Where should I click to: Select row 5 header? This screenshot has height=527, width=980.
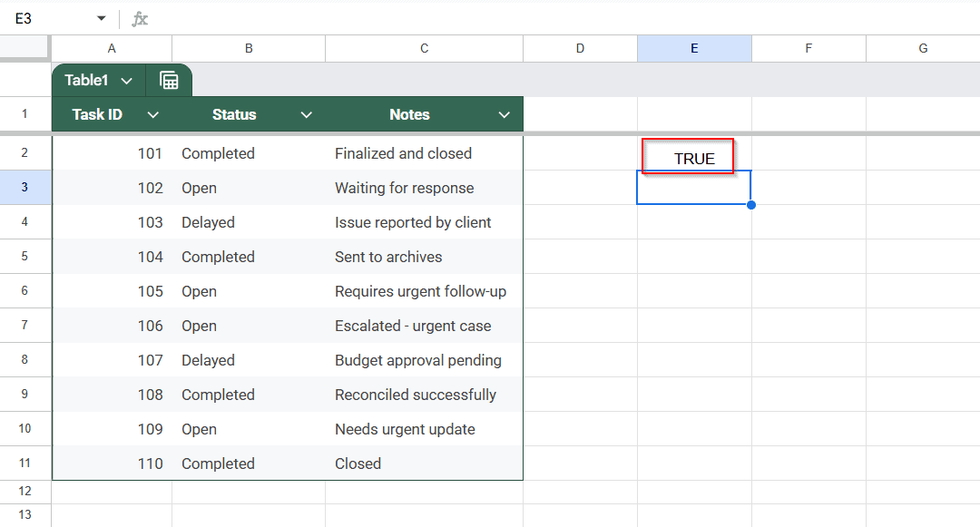pyautogui.click(x=25, y=256)
